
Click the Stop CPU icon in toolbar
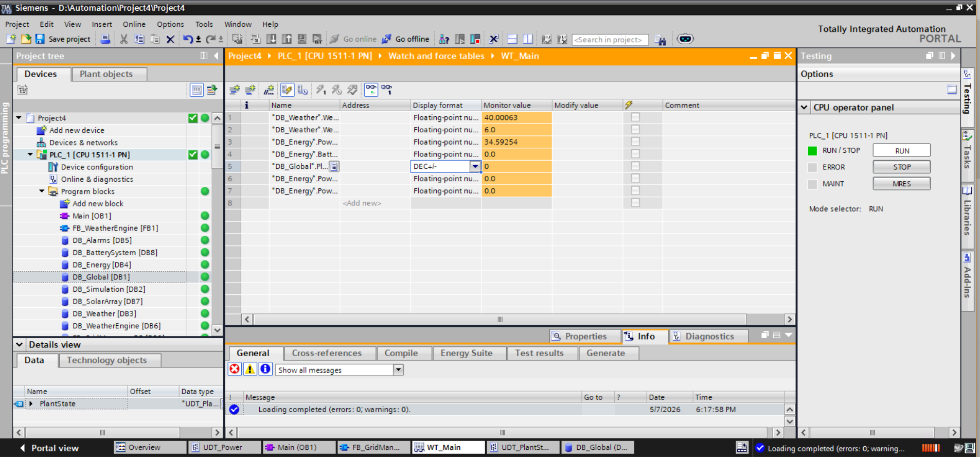[475, 39]
